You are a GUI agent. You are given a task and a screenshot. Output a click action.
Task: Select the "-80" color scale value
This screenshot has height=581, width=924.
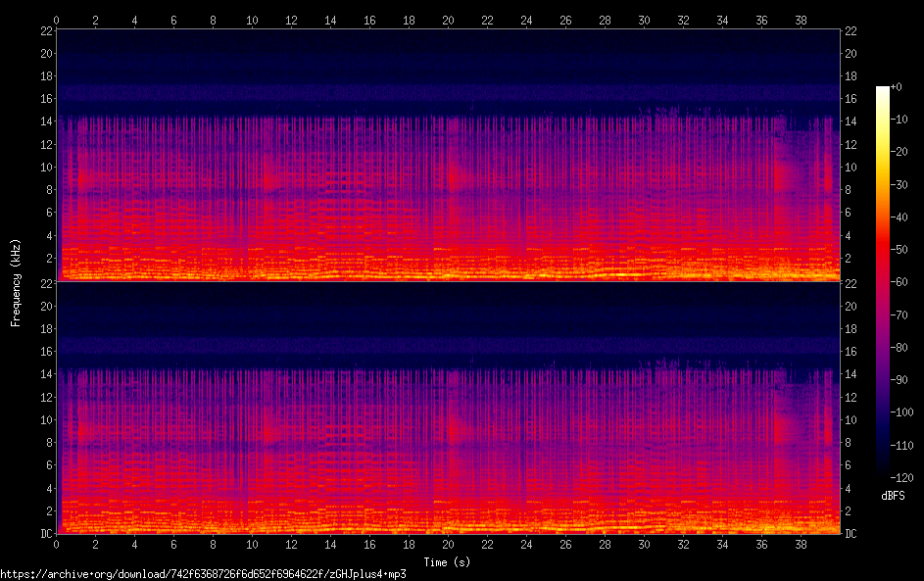point(900,347)
